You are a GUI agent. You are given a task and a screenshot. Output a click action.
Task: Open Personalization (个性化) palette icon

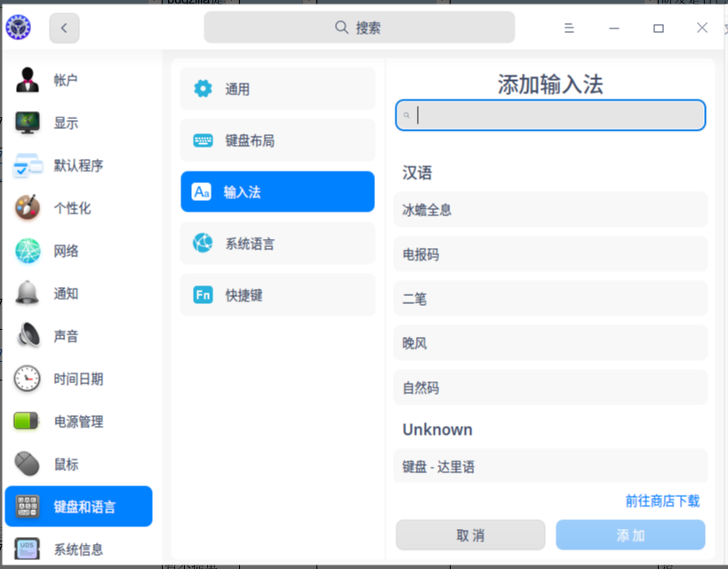coord(28,208)
